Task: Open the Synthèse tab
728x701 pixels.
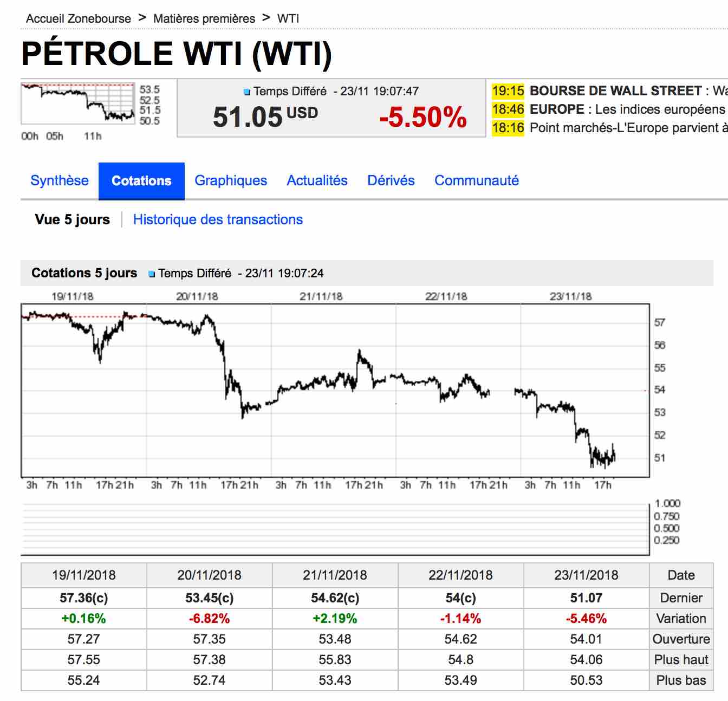Action: pos(60,180)
